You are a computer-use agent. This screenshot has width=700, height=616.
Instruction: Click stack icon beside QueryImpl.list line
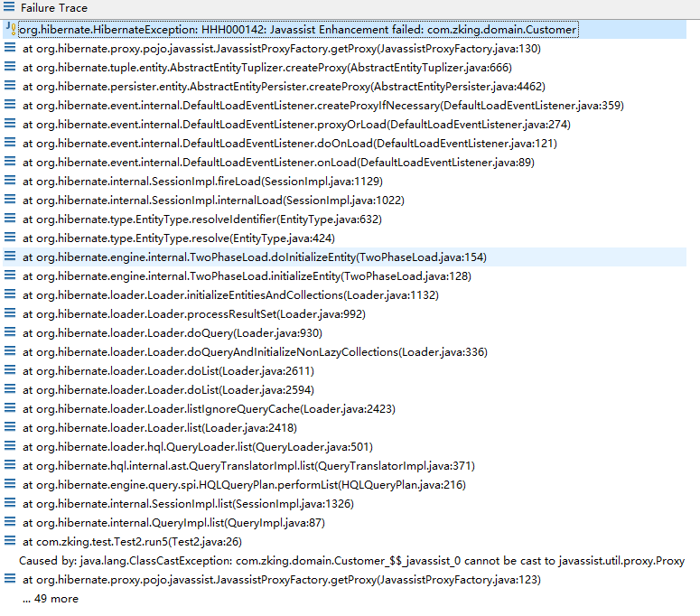[x=10, y=522]
